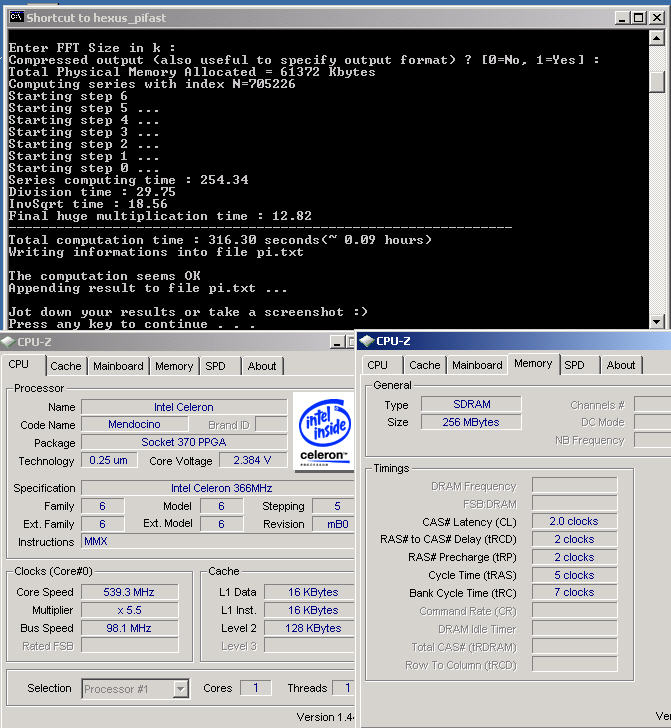
Task: Click the Name field showing Intel Celeron
Action: [x=184, y=407]
